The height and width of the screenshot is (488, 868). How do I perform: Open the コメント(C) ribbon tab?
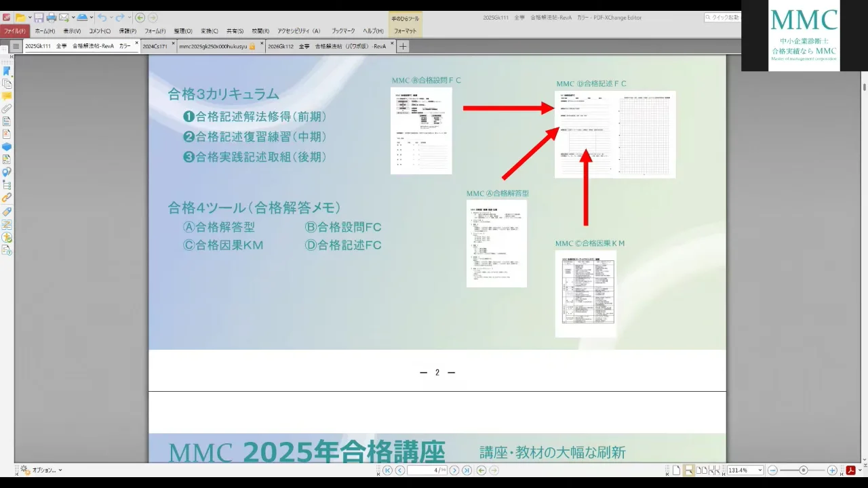pyautogui.click(x=100, y=30)
